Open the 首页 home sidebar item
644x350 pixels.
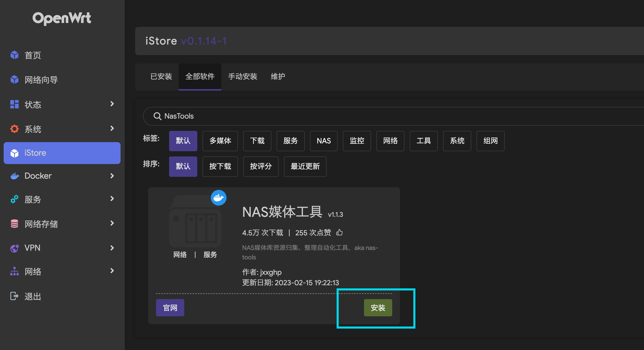33,55
